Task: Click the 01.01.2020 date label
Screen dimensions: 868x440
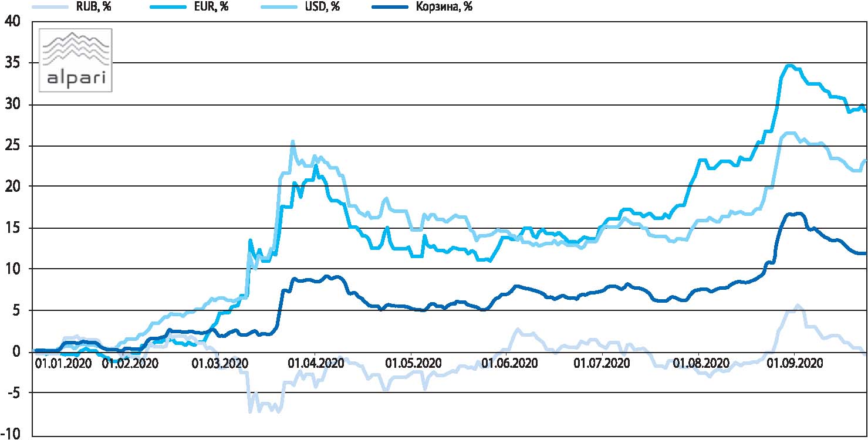Action: (x=63, y=364)
